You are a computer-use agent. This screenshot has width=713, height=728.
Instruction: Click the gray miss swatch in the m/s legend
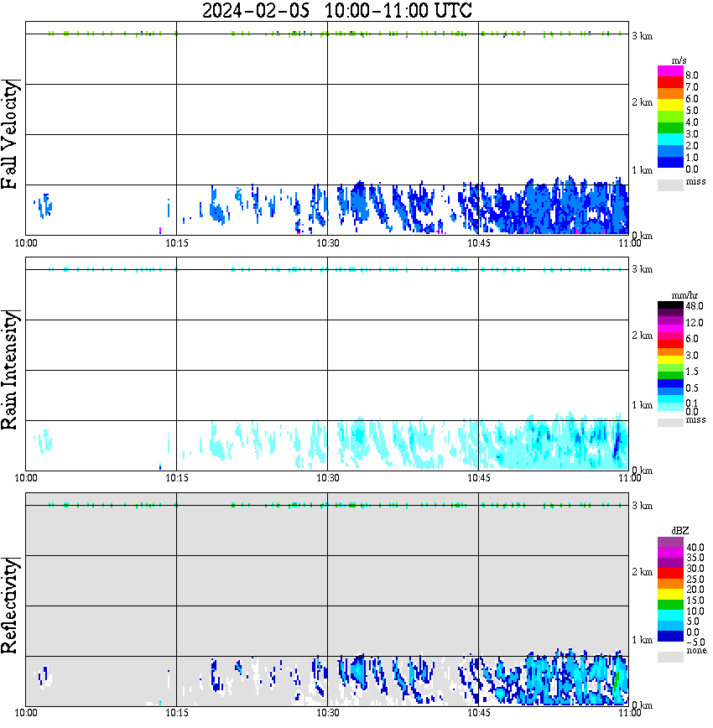(670, 185)
